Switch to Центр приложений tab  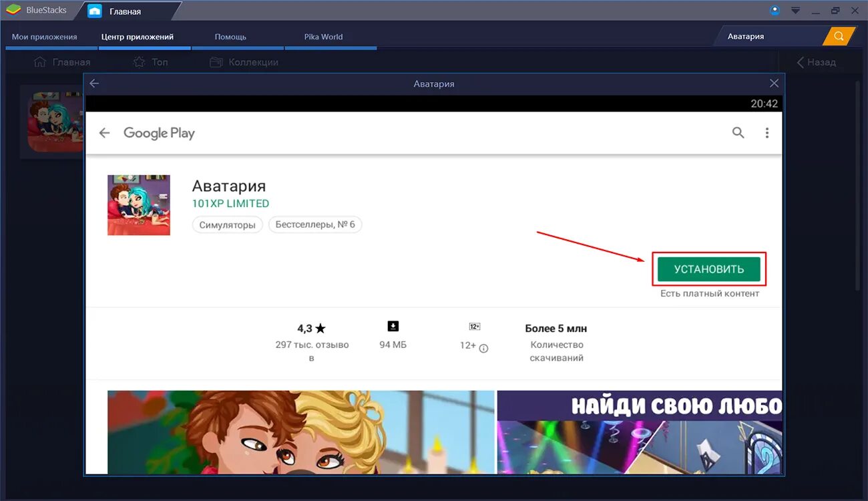click(138, 37)
